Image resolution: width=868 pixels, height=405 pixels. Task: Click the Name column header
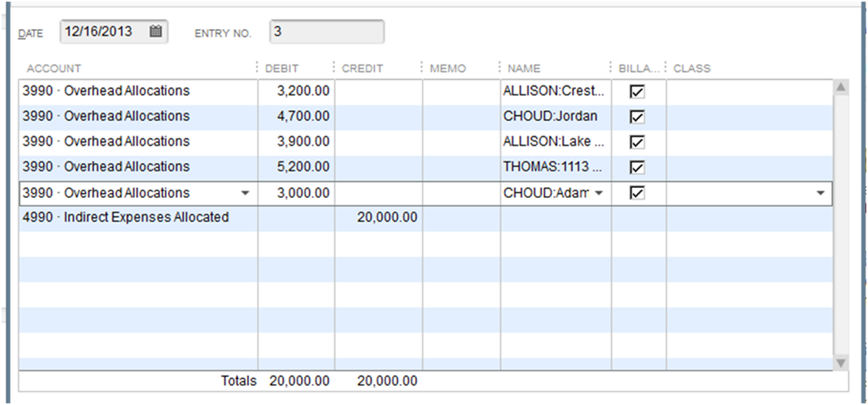click(x=524, y=68)
